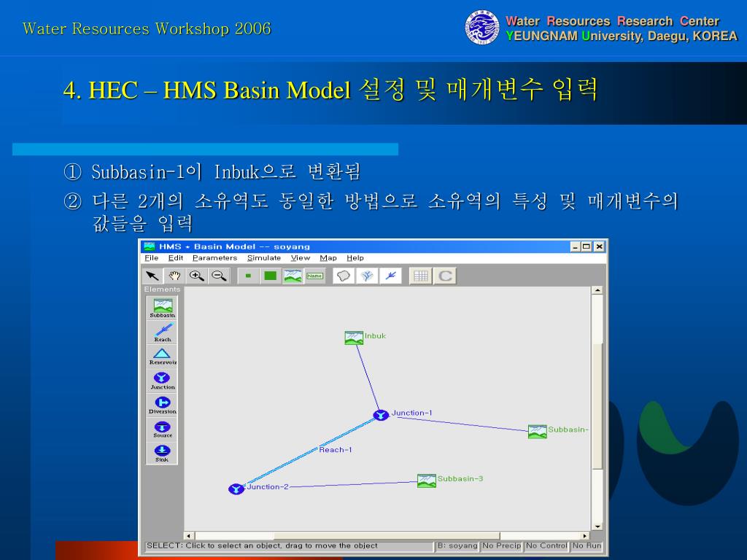
Task: Click the HMS window title bar icon
Action: click(150, 246)
